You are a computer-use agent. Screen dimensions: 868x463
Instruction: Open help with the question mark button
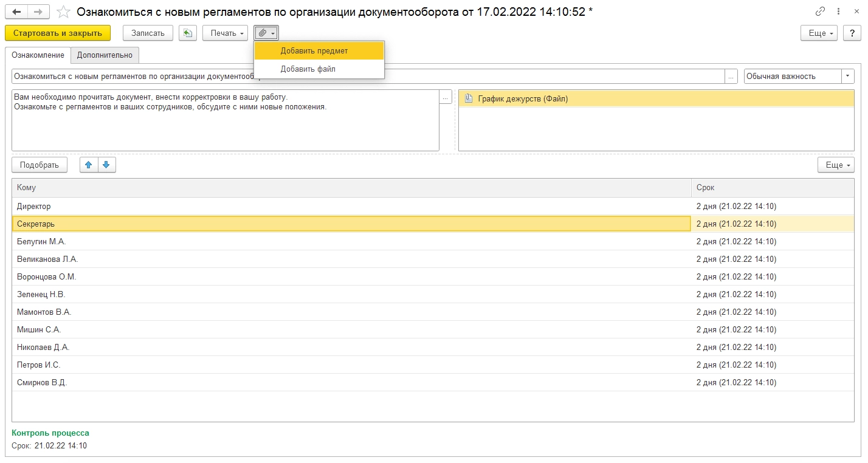852,33
